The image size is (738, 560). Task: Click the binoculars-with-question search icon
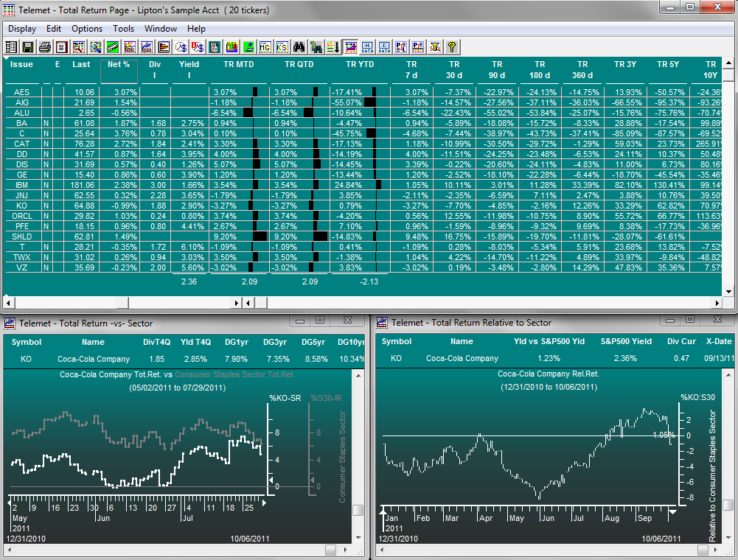click(x=317, y=46)
